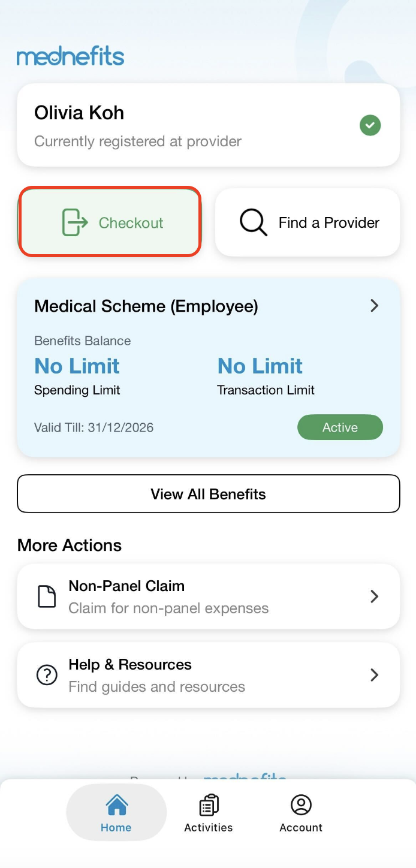Tap the Help question mark icon
The height and width of the screenshot is (868, 416).
pyautogui.click(x=47, y=675)
